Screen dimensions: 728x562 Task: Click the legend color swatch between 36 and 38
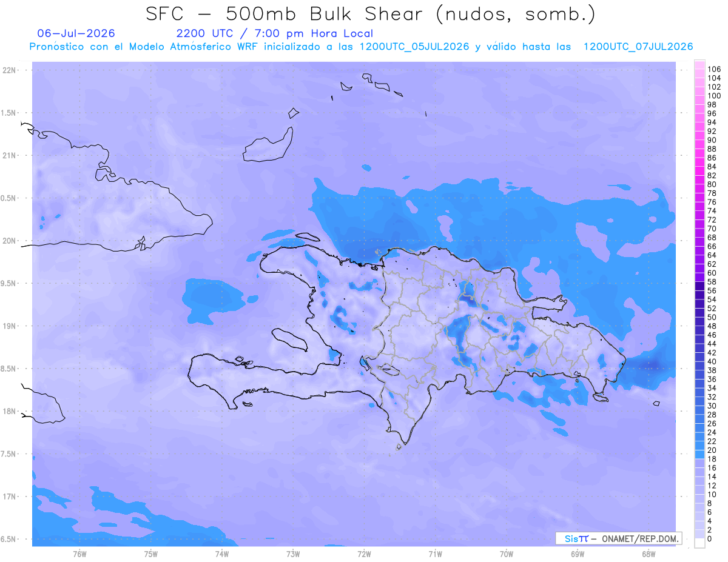click(699, 375)
